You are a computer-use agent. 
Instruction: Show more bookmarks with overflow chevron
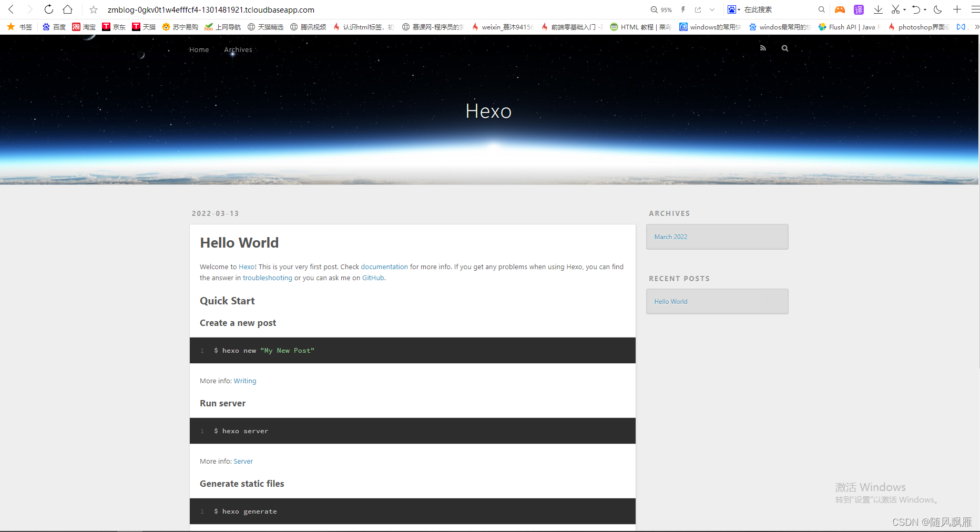click(977, 27)
